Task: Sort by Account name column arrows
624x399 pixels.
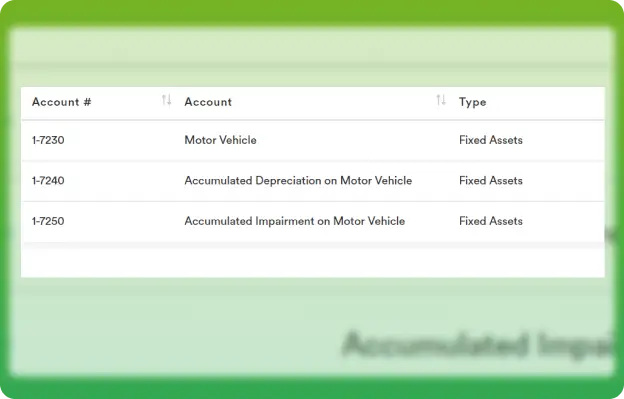Action: pyautogui.click(x=441, y=100)
